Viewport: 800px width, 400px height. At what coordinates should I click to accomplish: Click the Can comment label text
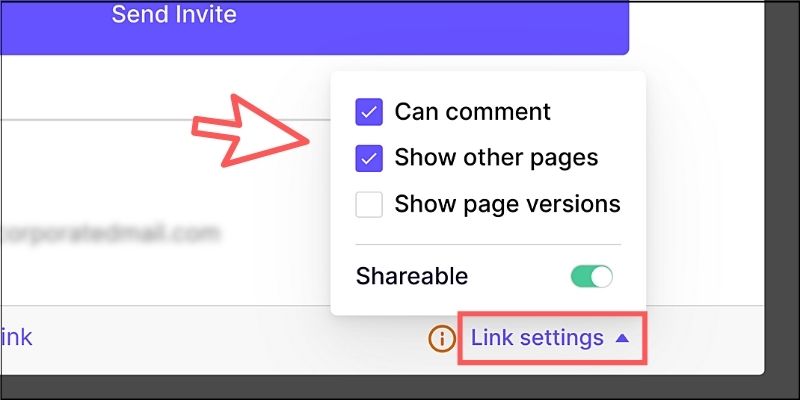472,112
